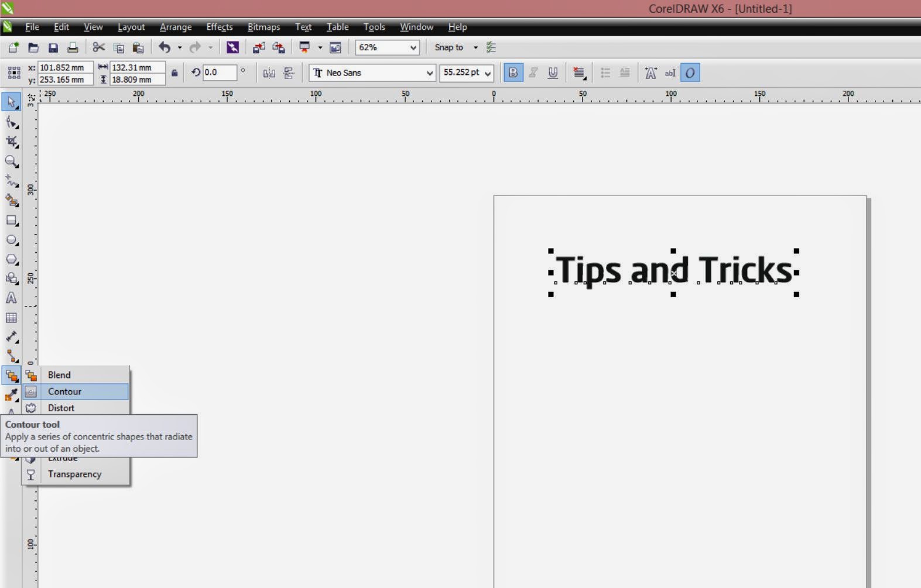Viewport: 921px width, 588px height.
Task: Open the zoom level 62% dropdown
Action: pos(413,47)
